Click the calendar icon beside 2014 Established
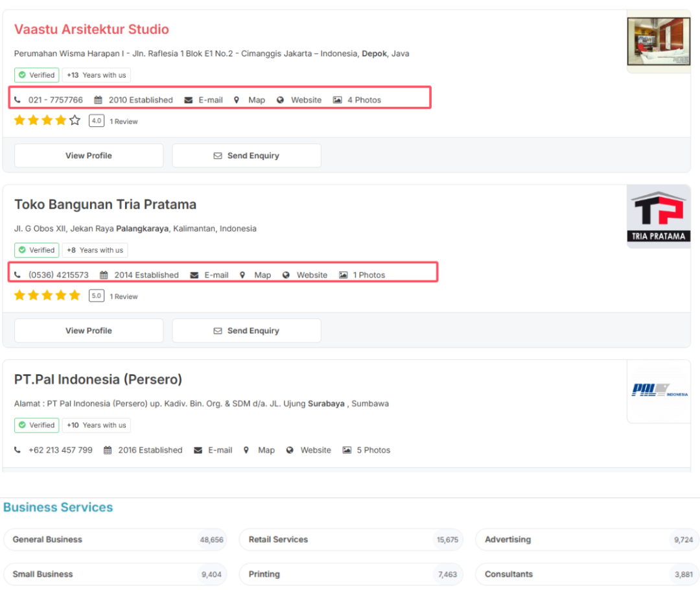 (x=104, y=275)
